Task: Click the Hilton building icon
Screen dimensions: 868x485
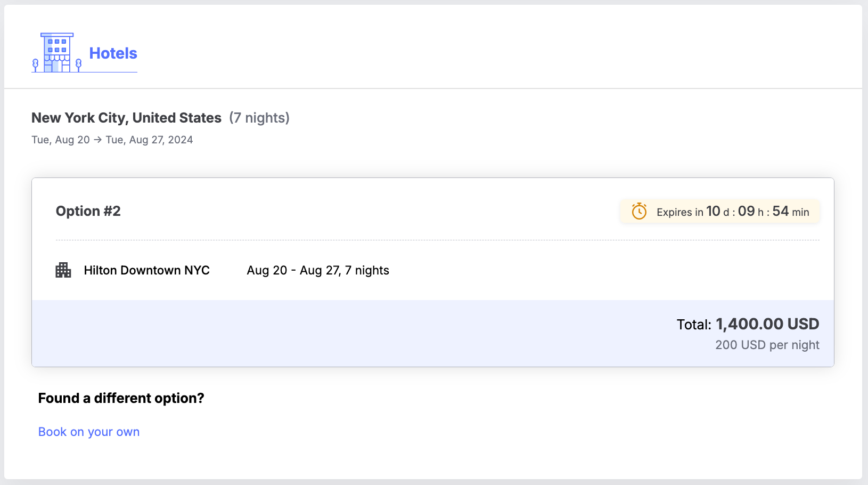Action: [63, 270]
